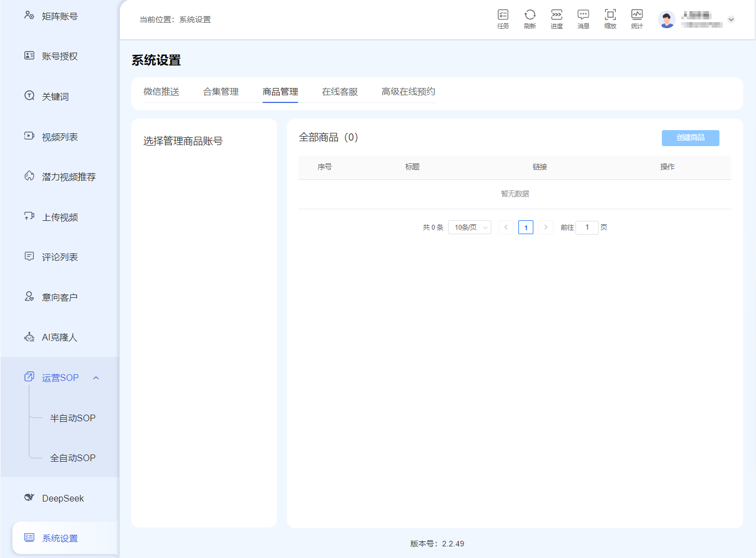Click the 链接 column header
Viewport: 756px width, 558px height.
(540, 167)
